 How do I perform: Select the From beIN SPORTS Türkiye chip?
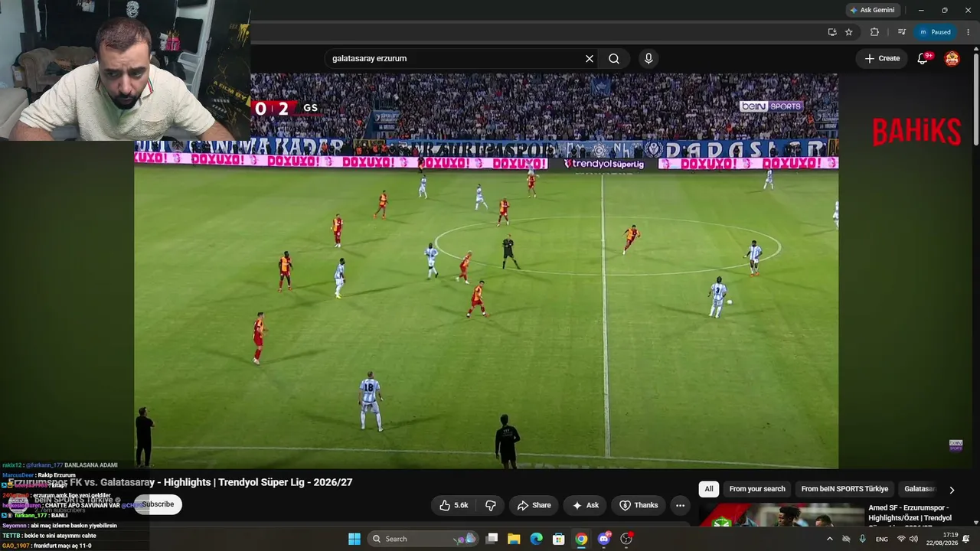click(x=844, y=489)
